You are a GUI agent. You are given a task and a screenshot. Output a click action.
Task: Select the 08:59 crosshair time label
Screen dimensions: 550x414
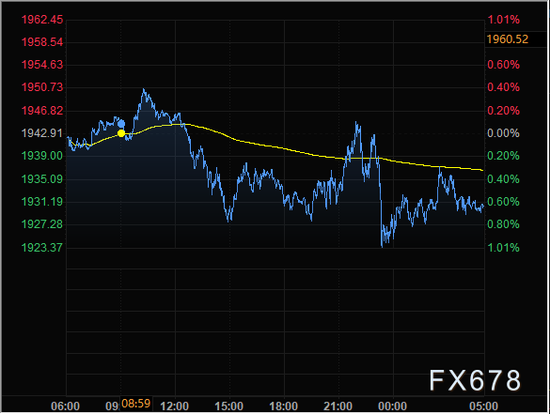click(136, 404)
